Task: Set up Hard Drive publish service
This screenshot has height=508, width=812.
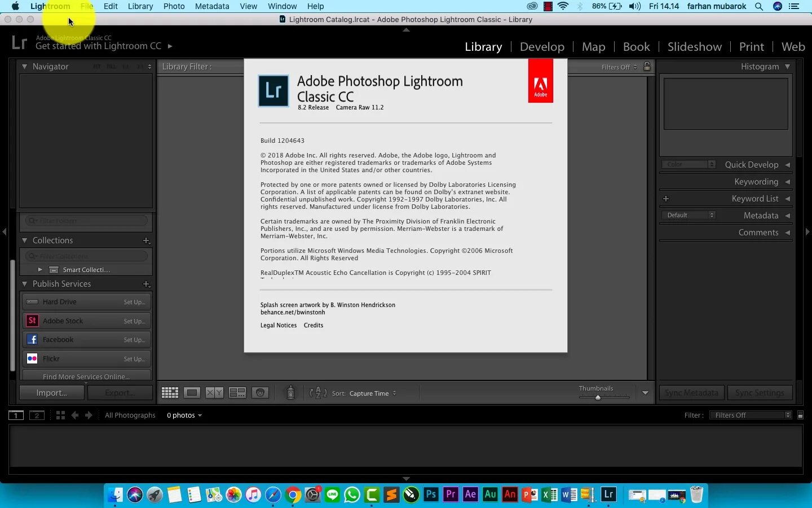Action: (135, 302)
